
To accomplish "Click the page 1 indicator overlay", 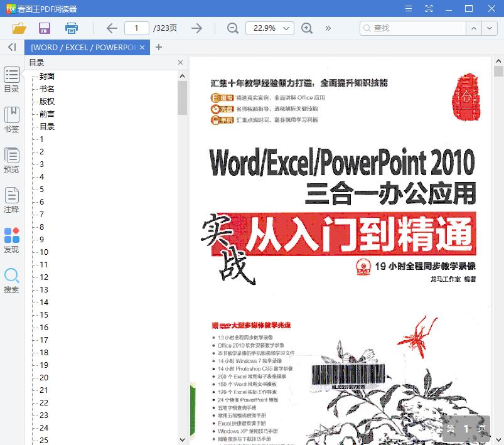I will click(x=466, y=428).
